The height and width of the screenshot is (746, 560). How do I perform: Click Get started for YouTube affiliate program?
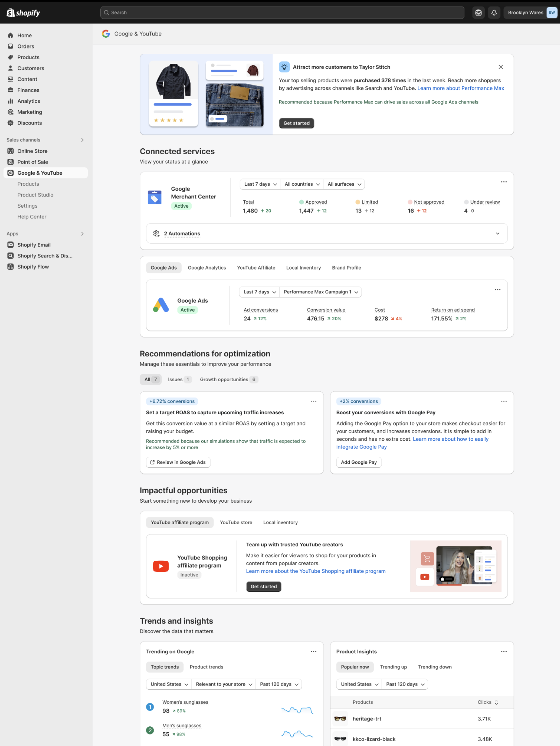(264, 587)
